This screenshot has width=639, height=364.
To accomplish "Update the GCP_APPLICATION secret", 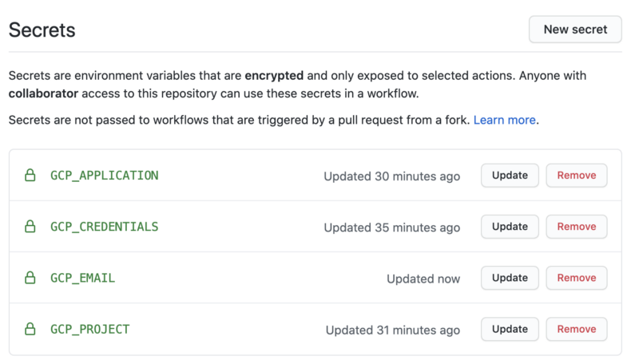I will point(510,176).
